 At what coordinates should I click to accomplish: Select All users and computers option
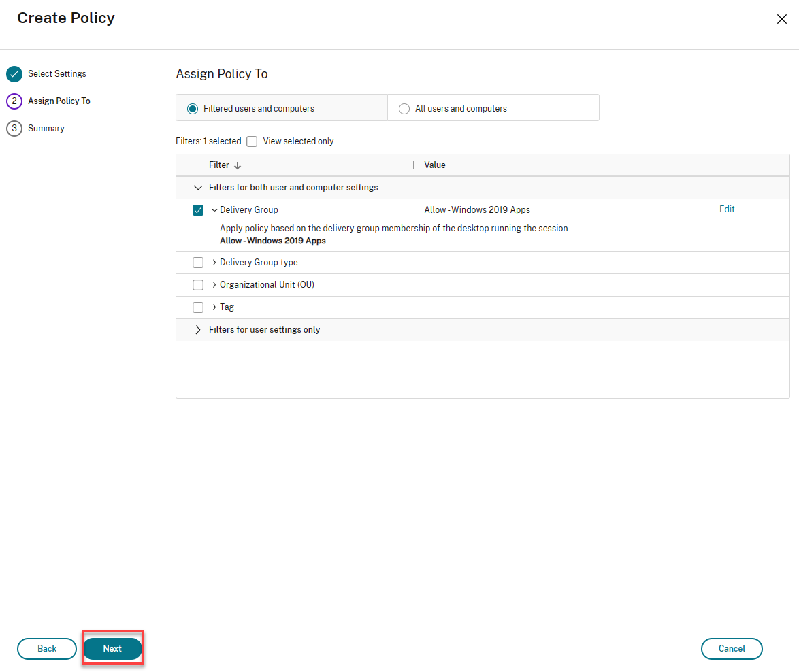(x=404, y=109)
